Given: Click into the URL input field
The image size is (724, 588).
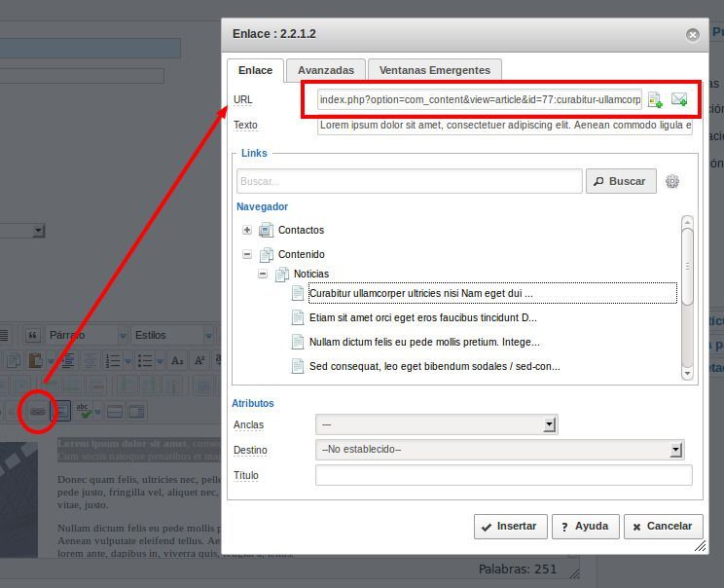Looking at the screenshot, I should [x=480, y=99].
